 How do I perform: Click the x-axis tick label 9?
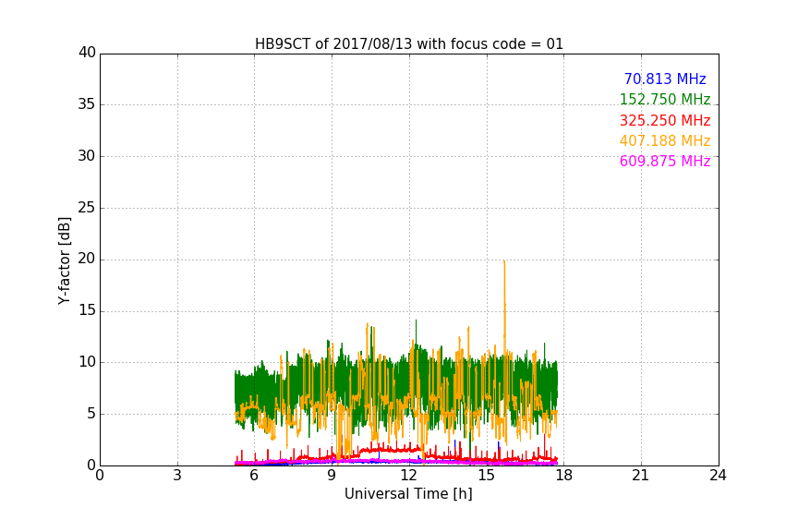click(x=332, y=476)
